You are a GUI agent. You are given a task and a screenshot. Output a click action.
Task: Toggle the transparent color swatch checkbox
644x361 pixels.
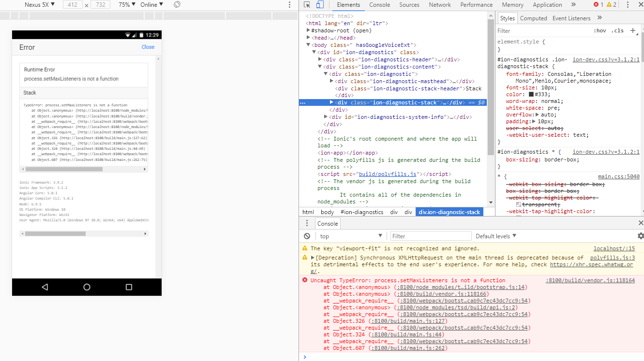[x=519, y=205]
